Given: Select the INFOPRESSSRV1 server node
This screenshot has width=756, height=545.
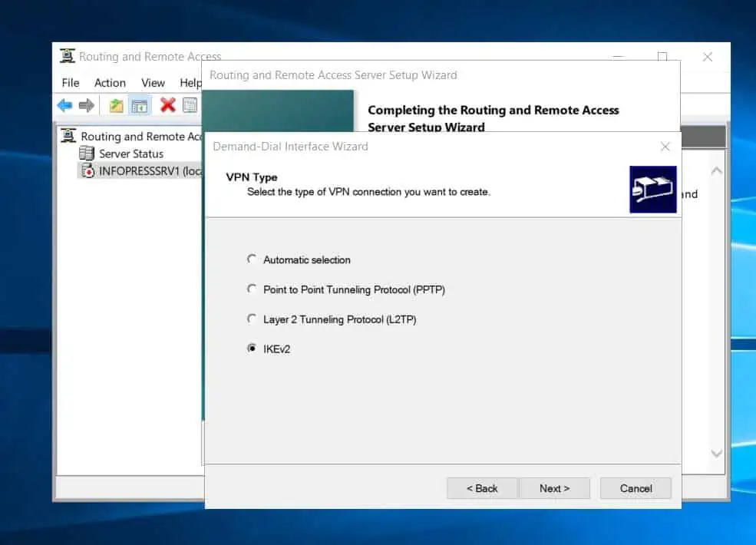Looking at the screenshot, I should pyautogui.click(x=146, y=170).
